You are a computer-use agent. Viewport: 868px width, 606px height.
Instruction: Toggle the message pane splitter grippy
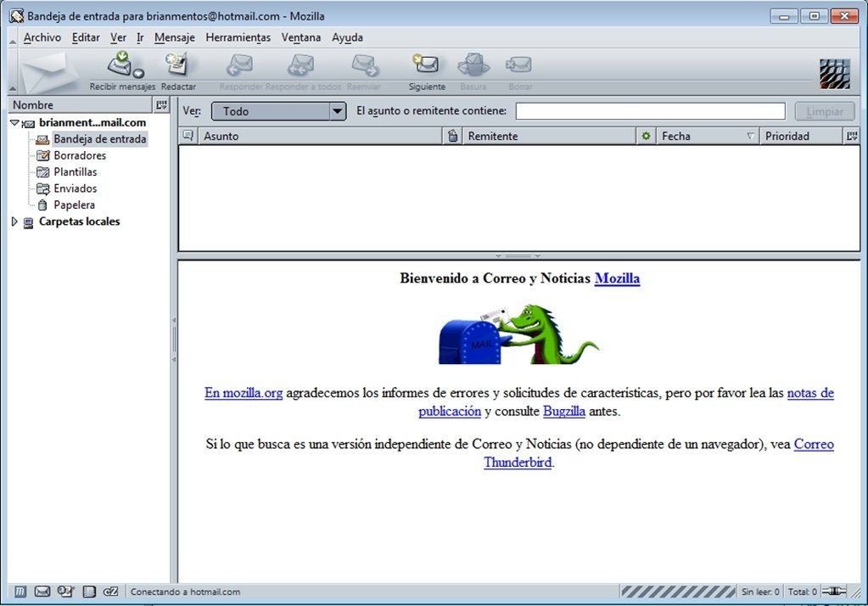coord(518,256)
